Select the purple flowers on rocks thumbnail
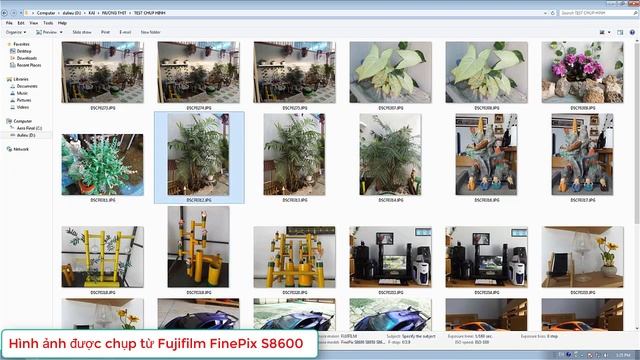Viewport: 640px width, 360px height. coord(582,72)
